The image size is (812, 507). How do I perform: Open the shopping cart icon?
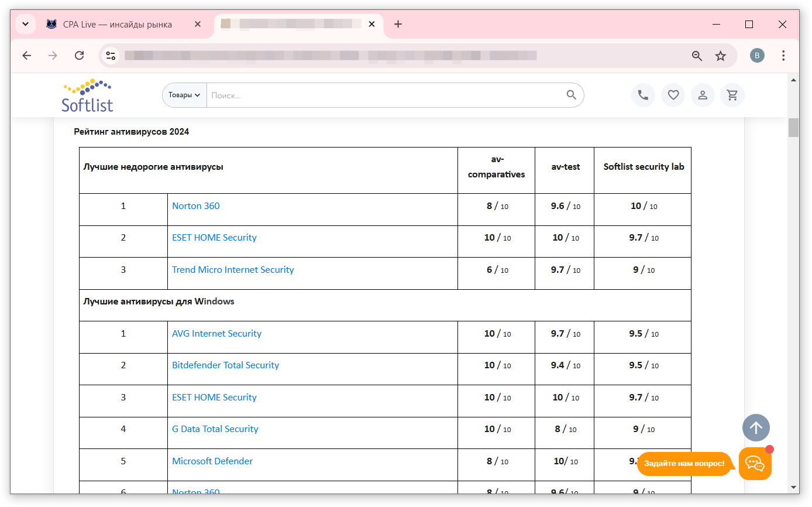click(x=732, y=95)
